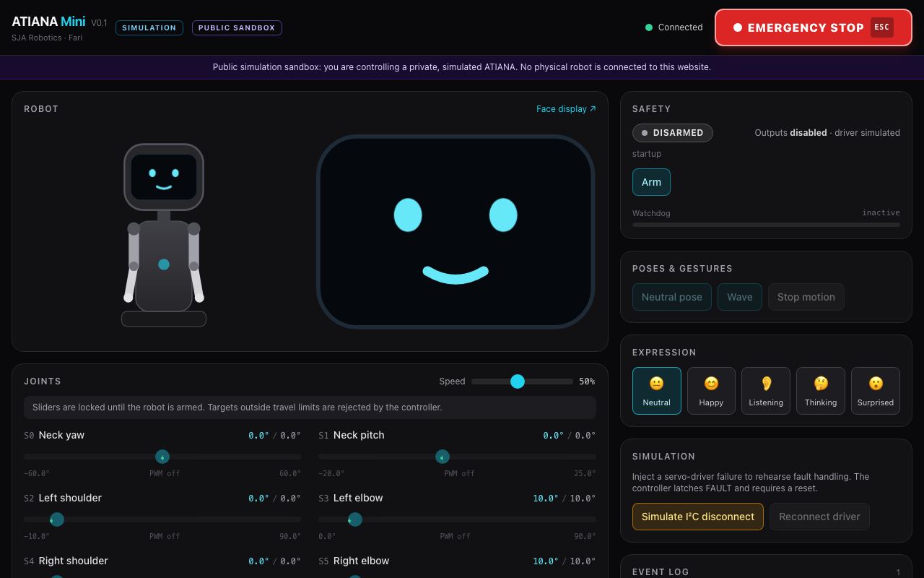Click the sliders-locked notice in Joints

tap(310, 407)
